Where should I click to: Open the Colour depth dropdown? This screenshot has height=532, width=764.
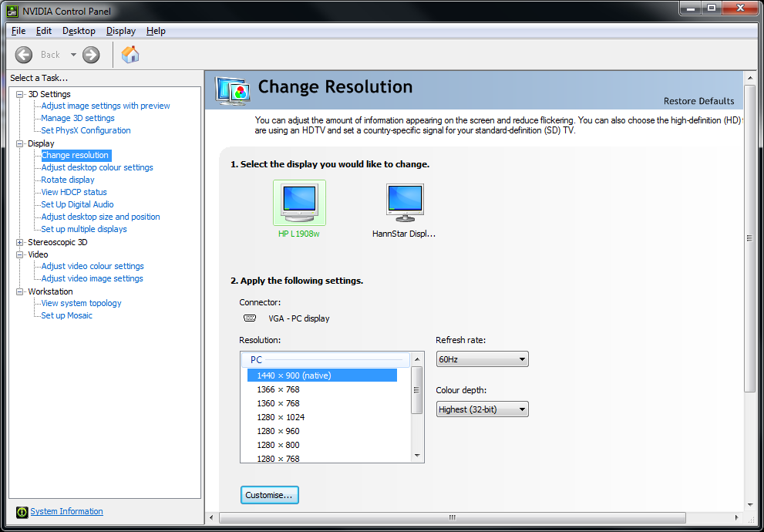(482, 409)
